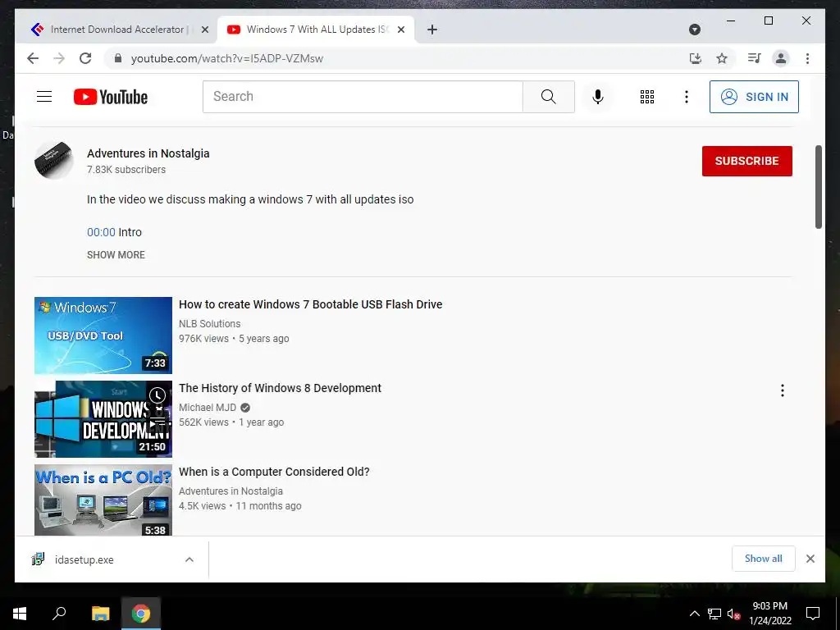This screenshot has width=840, height=630.
Task: Click the Chrome forward arrow
Action: (59, 58)
